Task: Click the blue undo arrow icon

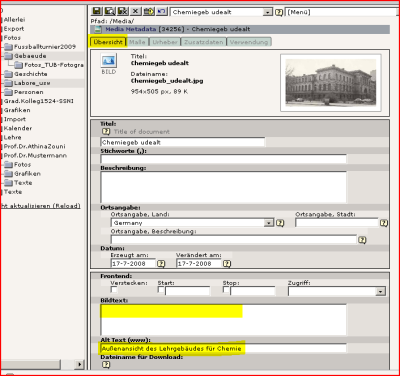Action: (x=162, y=11)
